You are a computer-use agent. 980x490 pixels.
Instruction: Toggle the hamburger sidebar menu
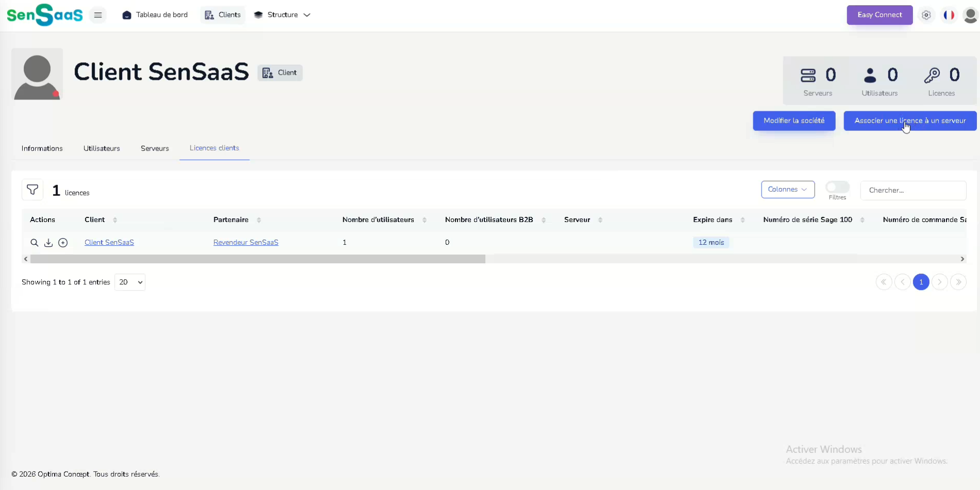tap(98, 15)
